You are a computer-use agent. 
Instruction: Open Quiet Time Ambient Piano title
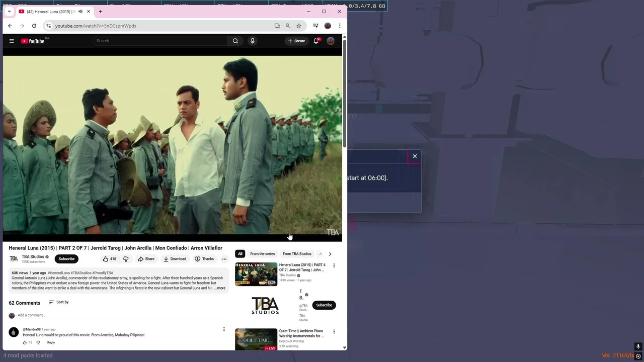(x=301, y=333)
